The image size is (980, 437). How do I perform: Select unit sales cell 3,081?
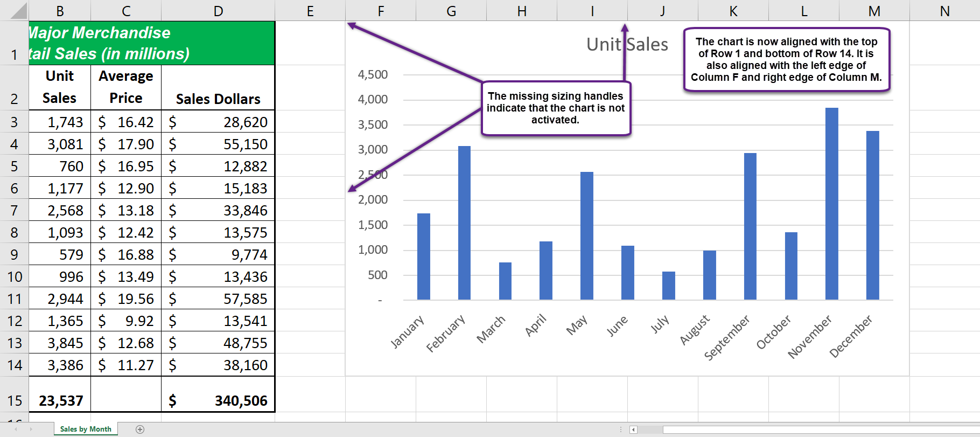(x=60, y=144)
